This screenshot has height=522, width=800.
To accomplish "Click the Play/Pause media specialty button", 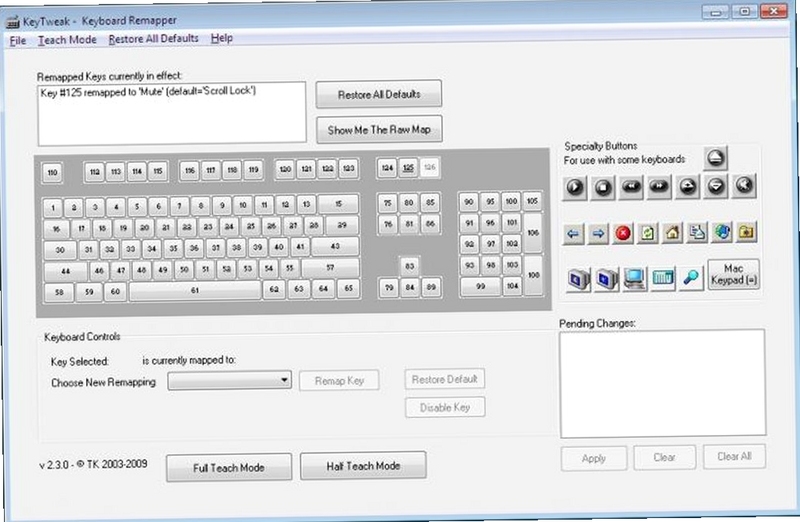I will pos(574,187).
